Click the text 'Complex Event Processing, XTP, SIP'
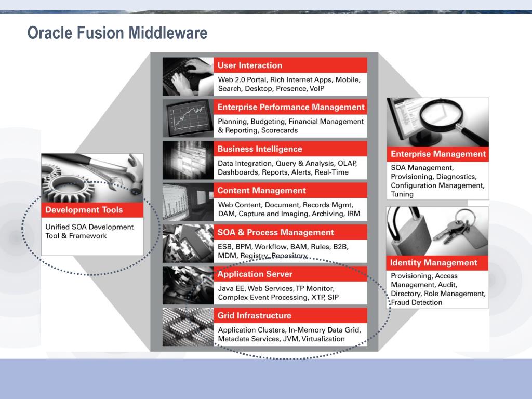The height and width of the screenshot is (399, 532). (x=278, y=297)
